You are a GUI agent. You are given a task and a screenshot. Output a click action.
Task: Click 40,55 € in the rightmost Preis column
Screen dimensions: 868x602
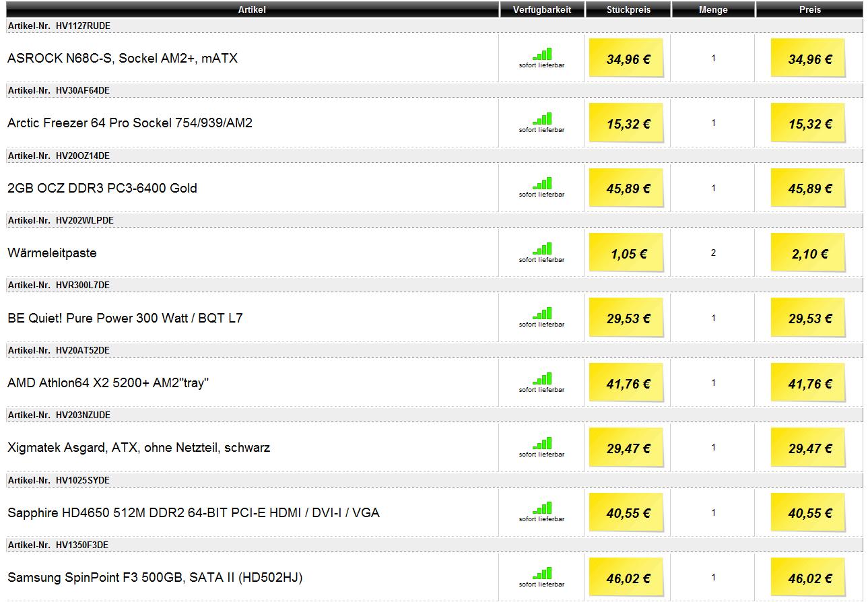[810, 514]
